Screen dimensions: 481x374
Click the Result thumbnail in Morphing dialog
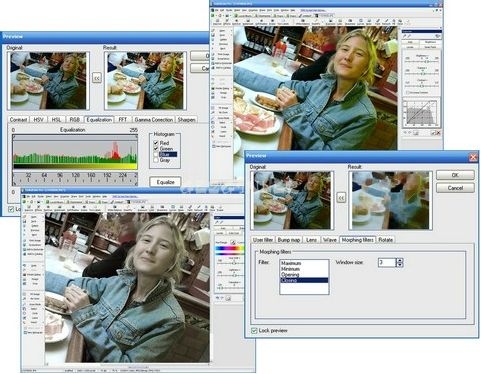click(390, 200)
